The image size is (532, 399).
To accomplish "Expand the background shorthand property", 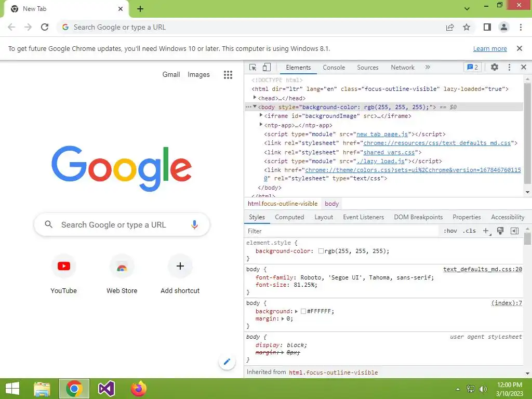I will [296, 311].
